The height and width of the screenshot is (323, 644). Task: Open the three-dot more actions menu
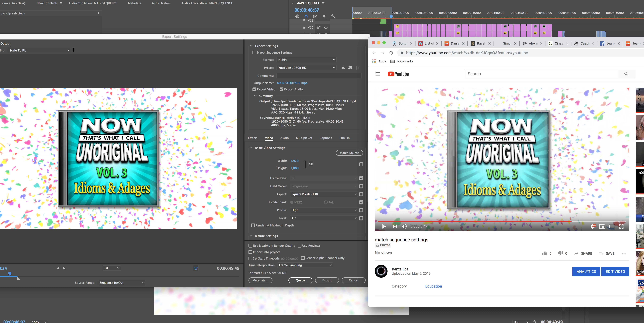tap(624, 254)
